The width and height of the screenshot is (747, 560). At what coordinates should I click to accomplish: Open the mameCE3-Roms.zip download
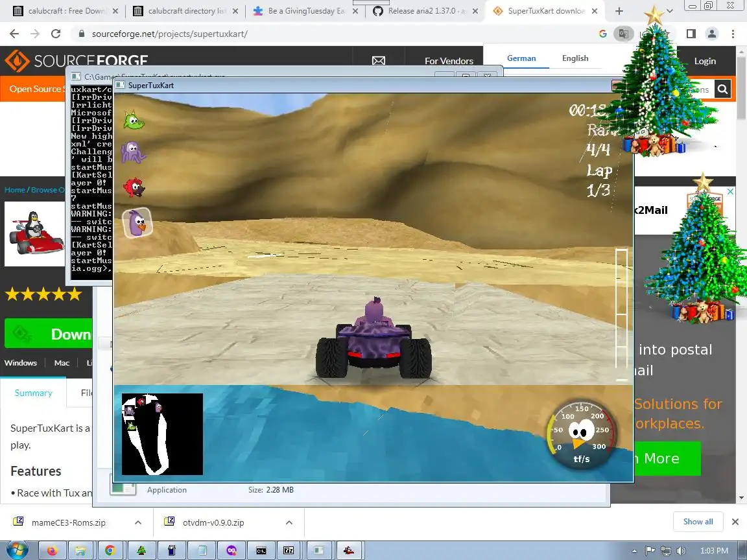click(x=68, y=522)
